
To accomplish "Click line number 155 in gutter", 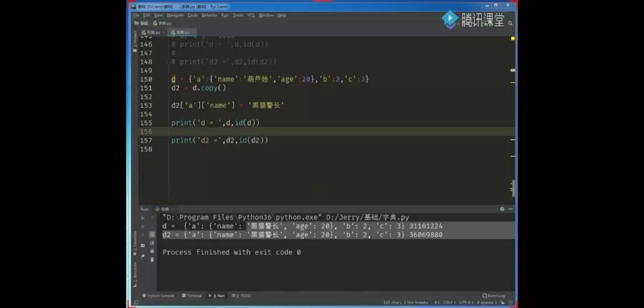I will (146, 123).
